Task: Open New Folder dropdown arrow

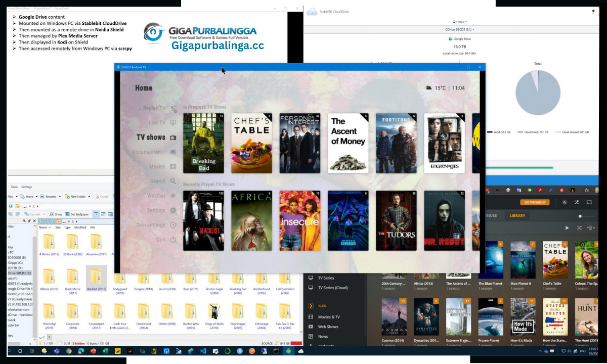Action: (89, 197)
